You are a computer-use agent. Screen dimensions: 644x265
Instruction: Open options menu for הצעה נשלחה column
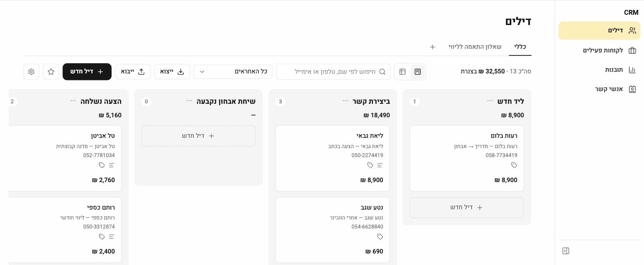click(x=73, y=101)
